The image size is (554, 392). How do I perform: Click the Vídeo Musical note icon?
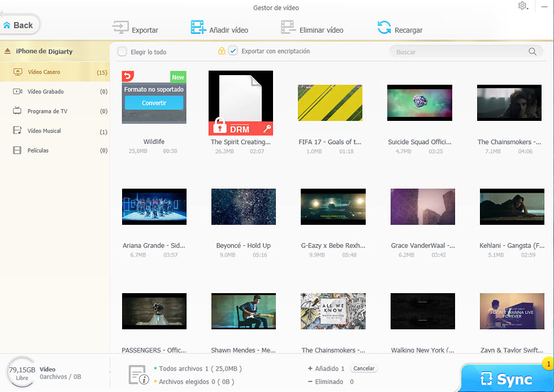point(18,130)
